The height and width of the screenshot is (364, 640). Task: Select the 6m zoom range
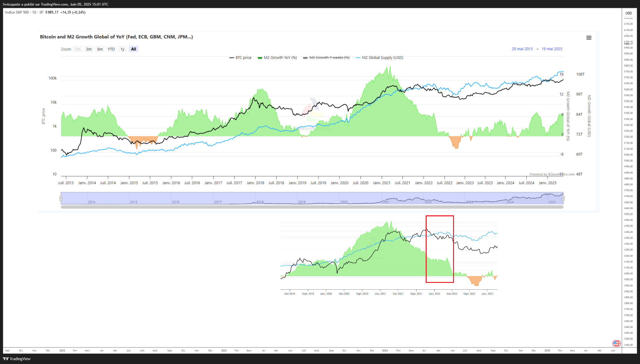100,49
